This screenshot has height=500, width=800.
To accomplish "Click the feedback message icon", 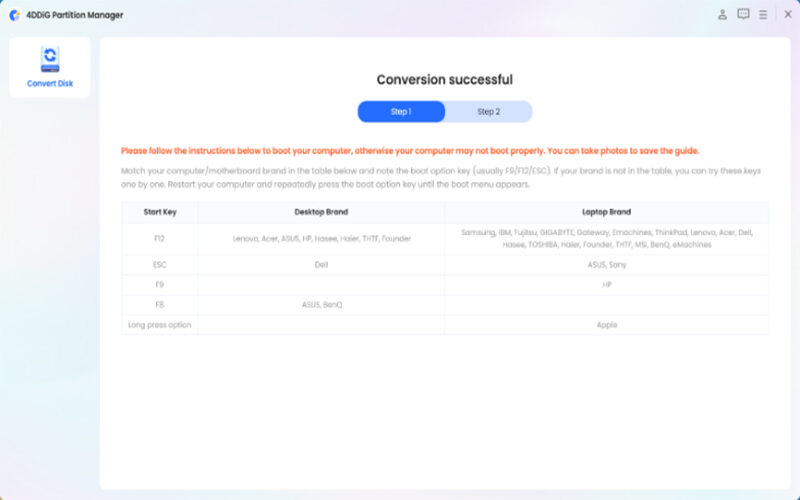I will (743, 14).
